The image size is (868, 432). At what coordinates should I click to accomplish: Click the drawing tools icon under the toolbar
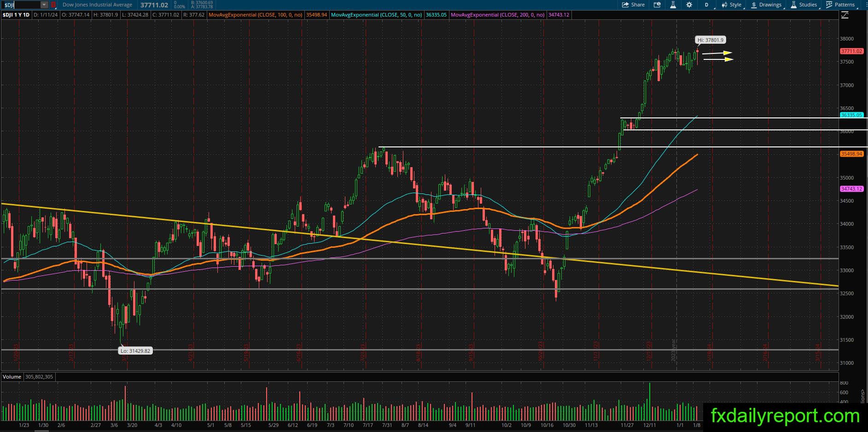845,15
